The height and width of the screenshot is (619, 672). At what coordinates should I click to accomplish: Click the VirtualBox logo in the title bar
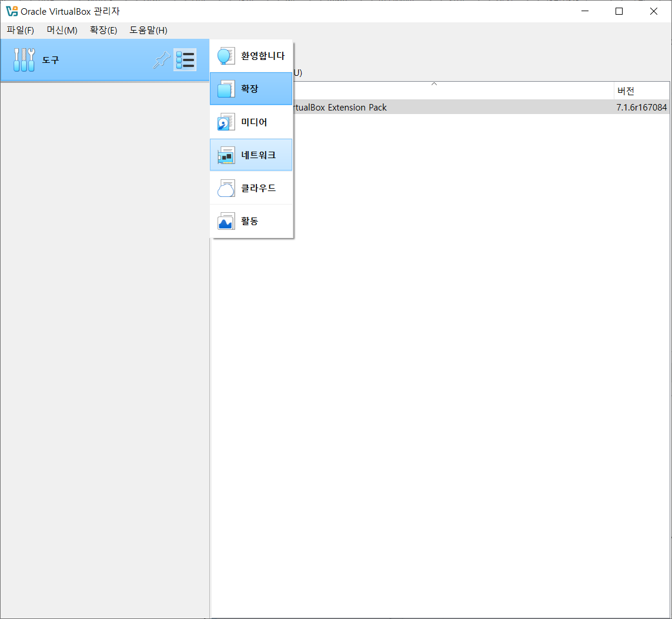(12, 11)
